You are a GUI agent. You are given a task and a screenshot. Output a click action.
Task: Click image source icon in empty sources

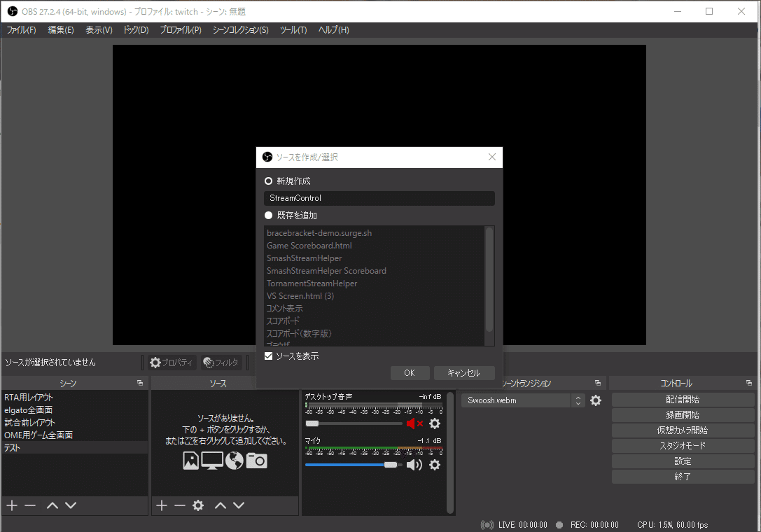pos(190,461)
